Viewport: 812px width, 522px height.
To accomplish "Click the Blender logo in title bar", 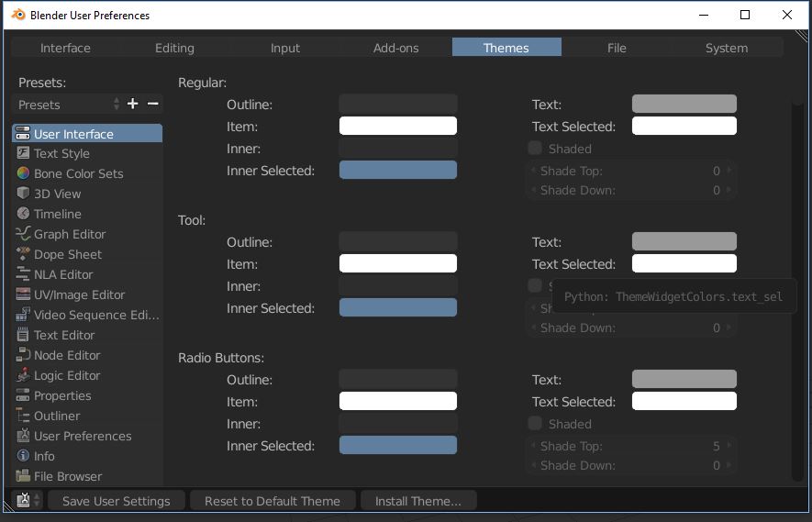I will [18, 15].
